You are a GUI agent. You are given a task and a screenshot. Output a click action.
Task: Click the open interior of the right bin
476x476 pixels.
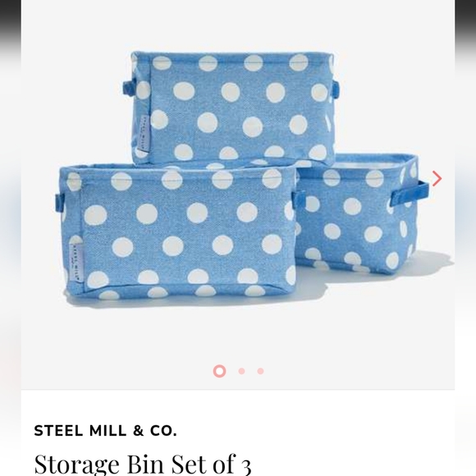373,163
